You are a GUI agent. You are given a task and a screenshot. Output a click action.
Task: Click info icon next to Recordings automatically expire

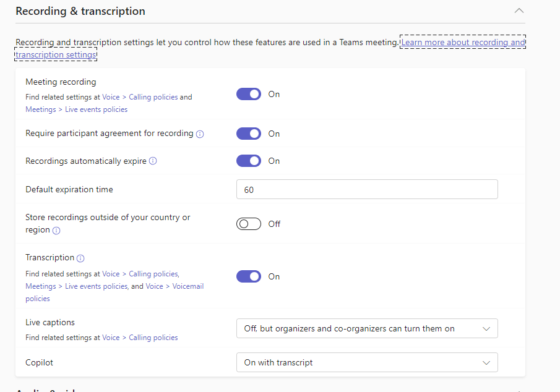point(153,161)
